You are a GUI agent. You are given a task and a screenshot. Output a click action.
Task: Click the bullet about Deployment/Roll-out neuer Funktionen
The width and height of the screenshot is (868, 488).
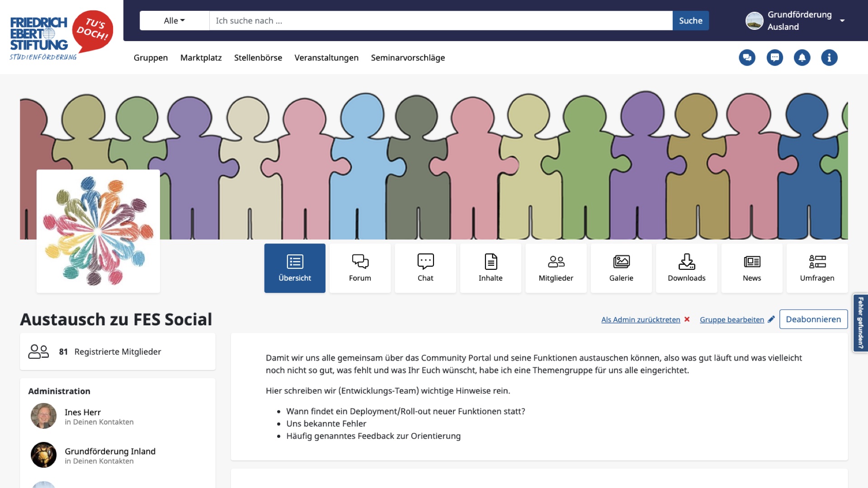[x=406, y=412]
